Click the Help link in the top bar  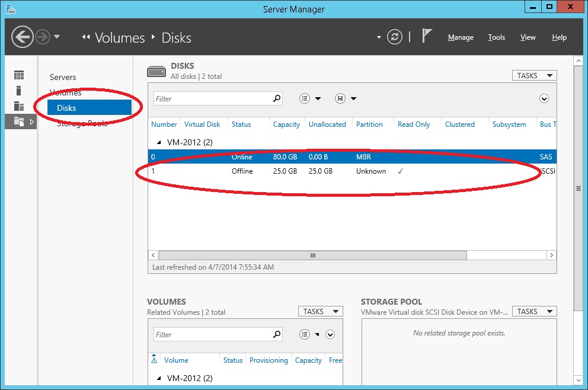tap(559, 37)
